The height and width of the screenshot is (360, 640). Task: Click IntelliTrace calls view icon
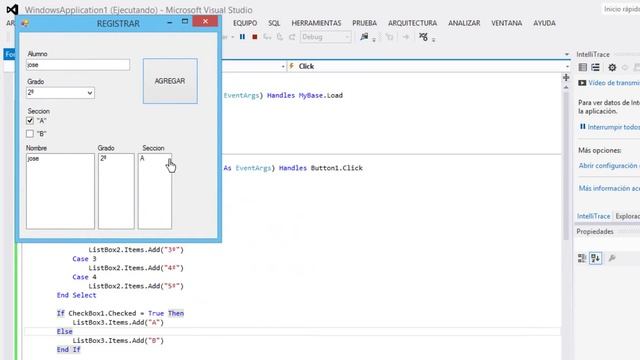[596, 67]
